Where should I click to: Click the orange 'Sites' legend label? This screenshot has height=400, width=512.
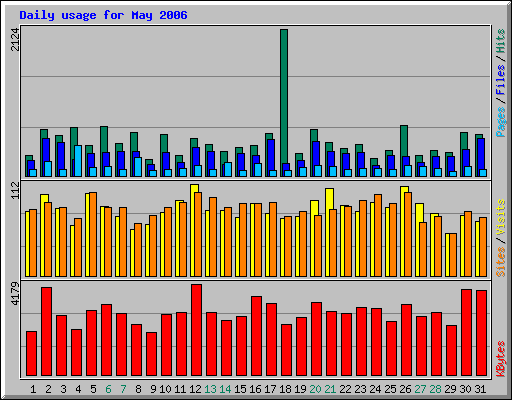point(500,262)
